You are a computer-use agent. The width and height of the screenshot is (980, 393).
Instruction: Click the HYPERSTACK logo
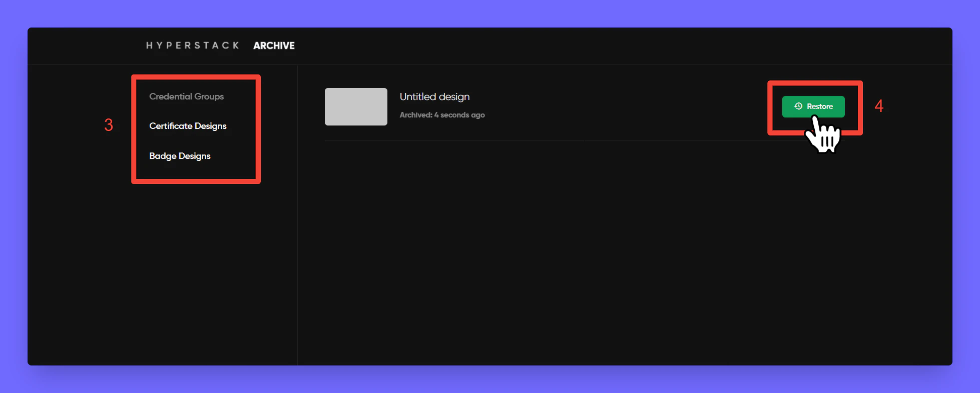193,45
